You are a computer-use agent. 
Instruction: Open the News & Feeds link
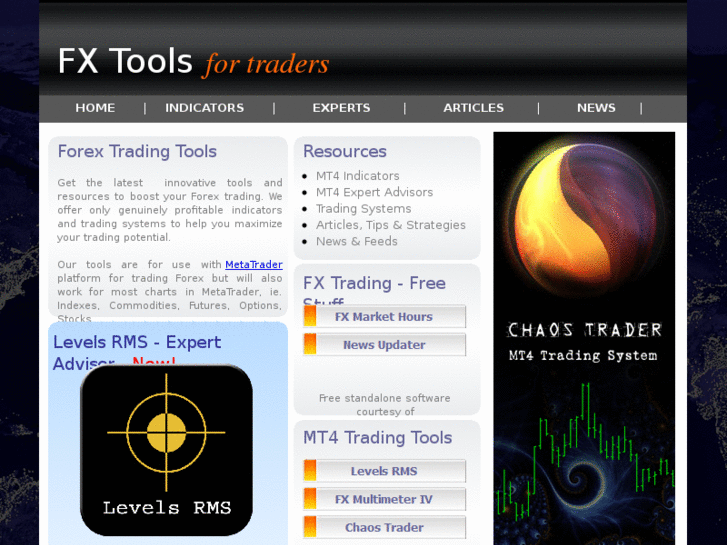click(357, 241)
